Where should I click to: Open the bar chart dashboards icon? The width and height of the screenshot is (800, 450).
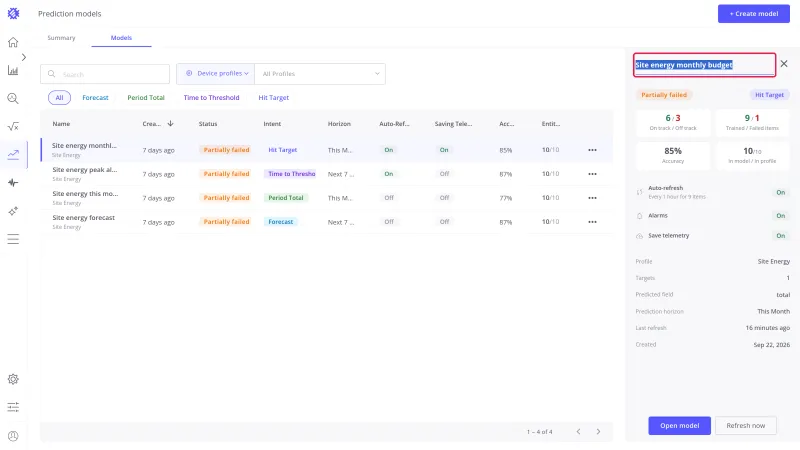coord(13,70)
